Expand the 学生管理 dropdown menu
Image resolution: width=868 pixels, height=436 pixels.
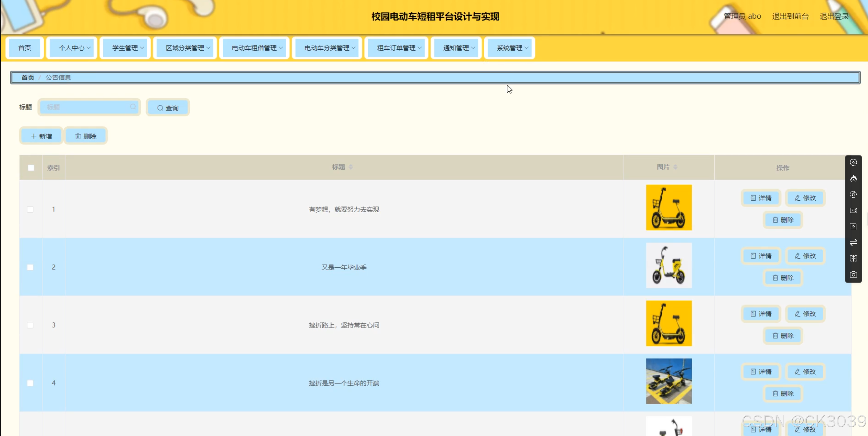[x=125, y=48]
